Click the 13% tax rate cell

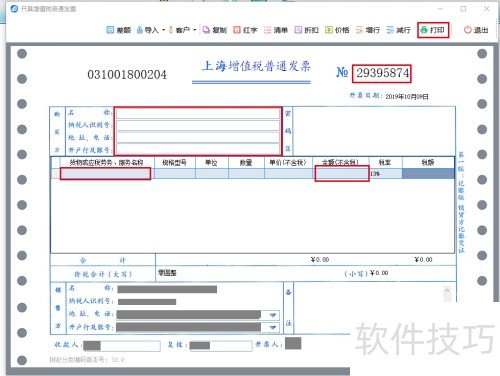click(x=386, y=174)
